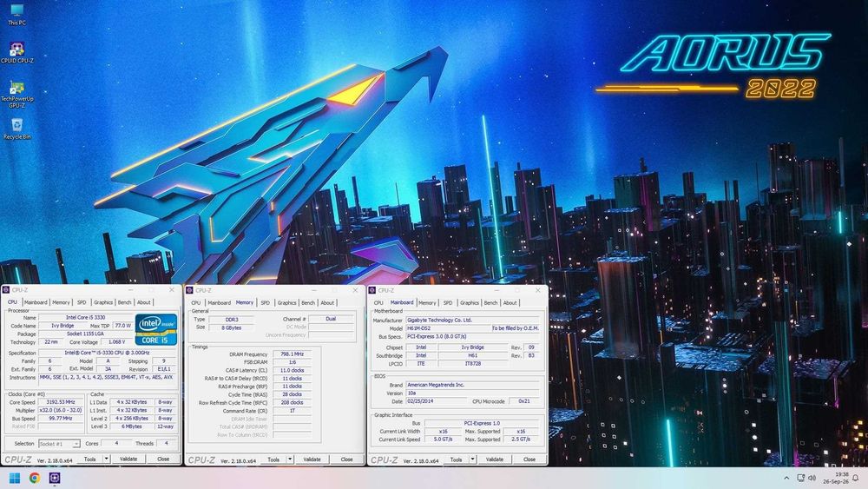
Task: Click the title bar icon of the CPU-tab CPU-Z window
Action: pyautogui.click(x=6, y=289)
